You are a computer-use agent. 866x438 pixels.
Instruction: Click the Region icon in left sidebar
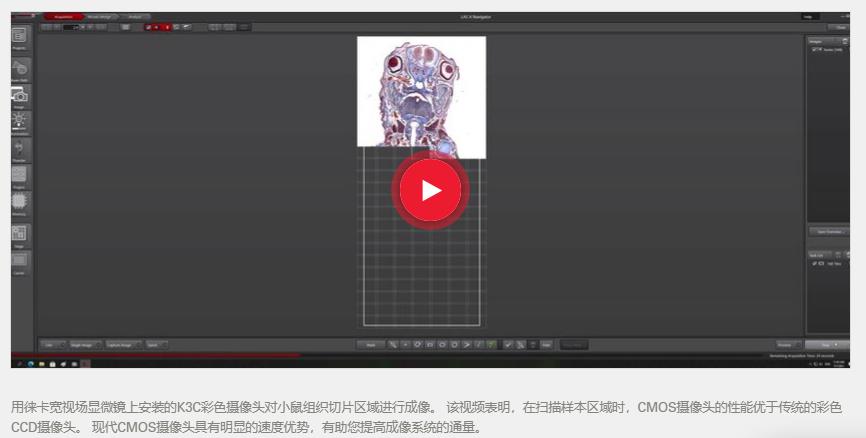pyautogui.click(x=19, y=174)
